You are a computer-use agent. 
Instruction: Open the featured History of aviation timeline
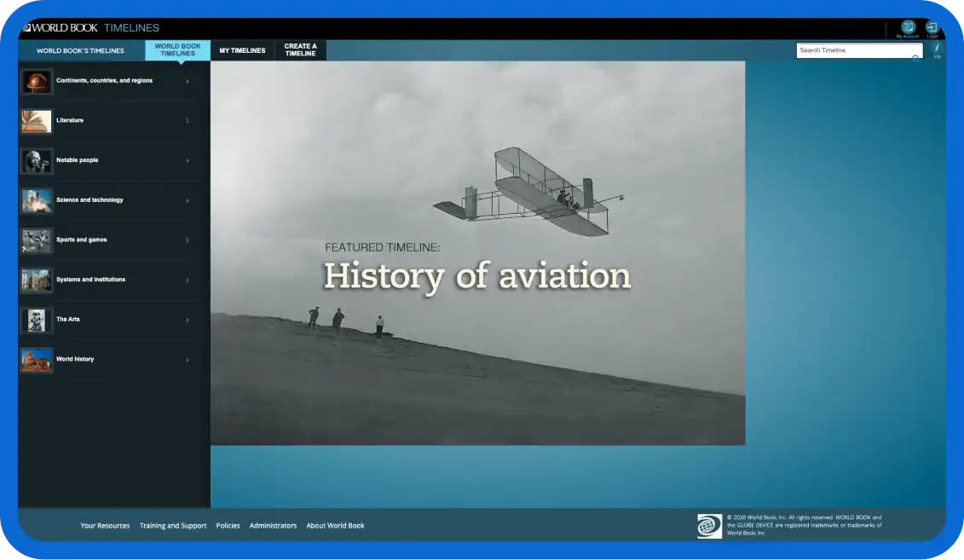click(477, 276)
